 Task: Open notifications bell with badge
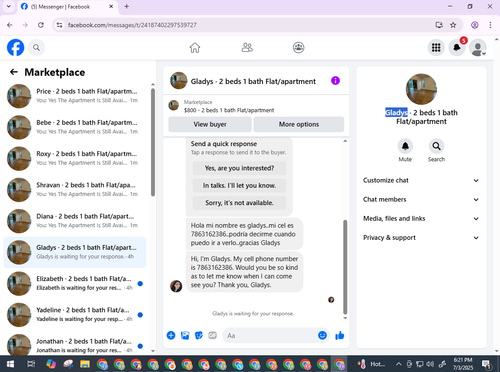coord(457,48)
